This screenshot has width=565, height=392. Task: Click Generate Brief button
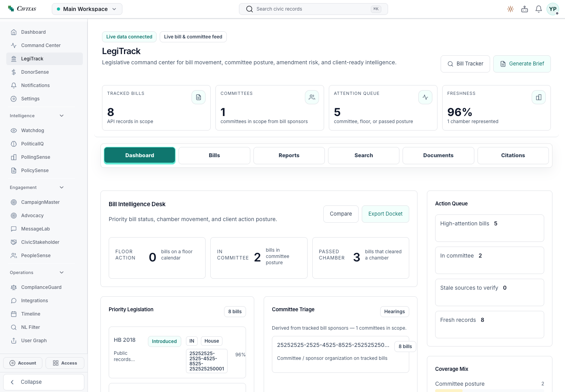[x=522, y=64]
